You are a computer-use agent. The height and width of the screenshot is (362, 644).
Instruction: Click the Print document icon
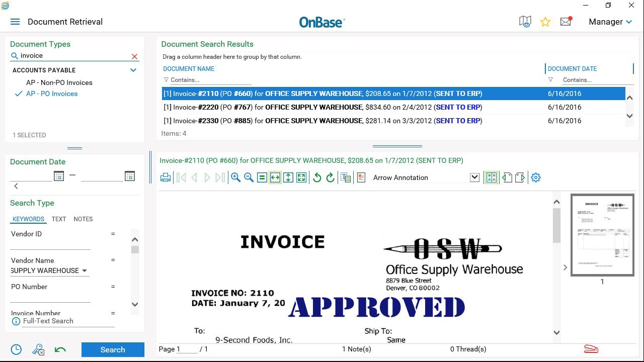(x=166, y=177)
